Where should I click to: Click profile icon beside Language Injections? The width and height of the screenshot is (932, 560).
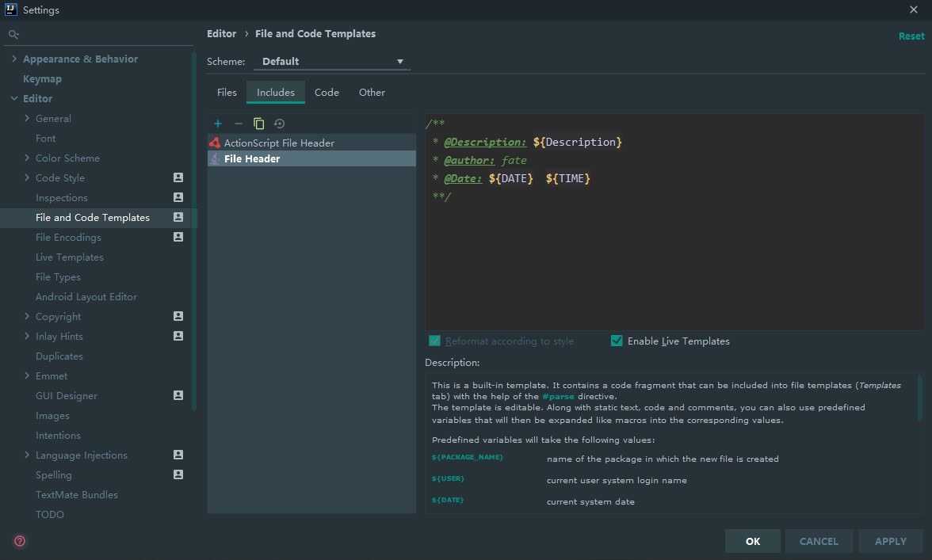tap(178, 455)
